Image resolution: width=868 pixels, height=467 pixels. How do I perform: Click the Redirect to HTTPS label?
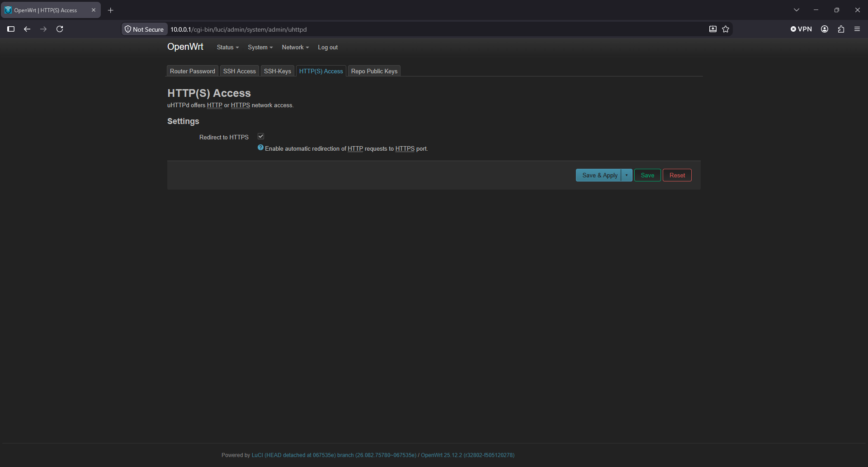(x=224, y=137)
